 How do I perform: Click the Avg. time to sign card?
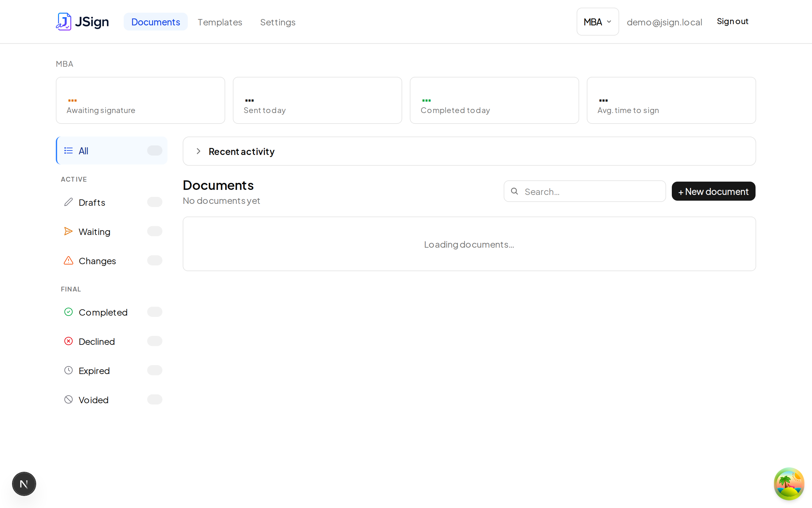(671, 100)
